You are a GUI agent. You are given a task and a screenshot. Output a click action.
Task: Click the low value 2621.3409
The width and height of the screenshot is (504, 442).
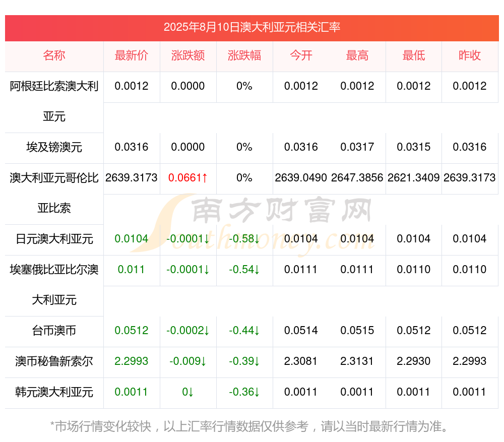[414, 178]
